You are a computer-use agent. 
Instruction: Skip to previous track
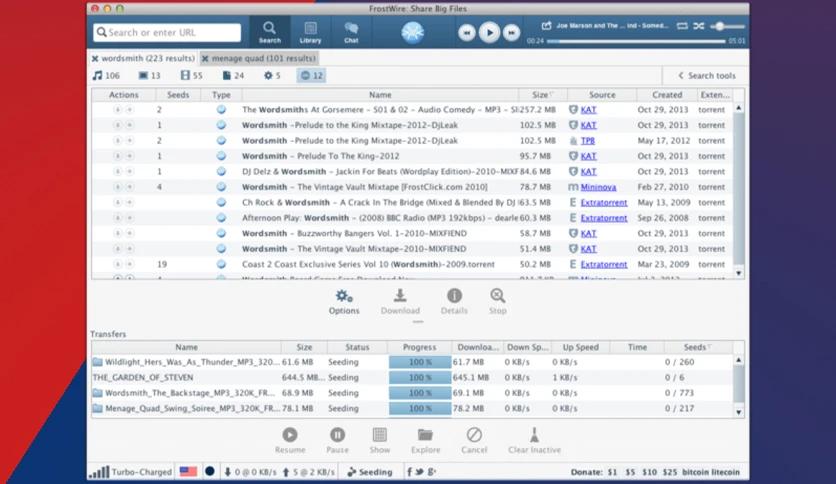[467, 33]
